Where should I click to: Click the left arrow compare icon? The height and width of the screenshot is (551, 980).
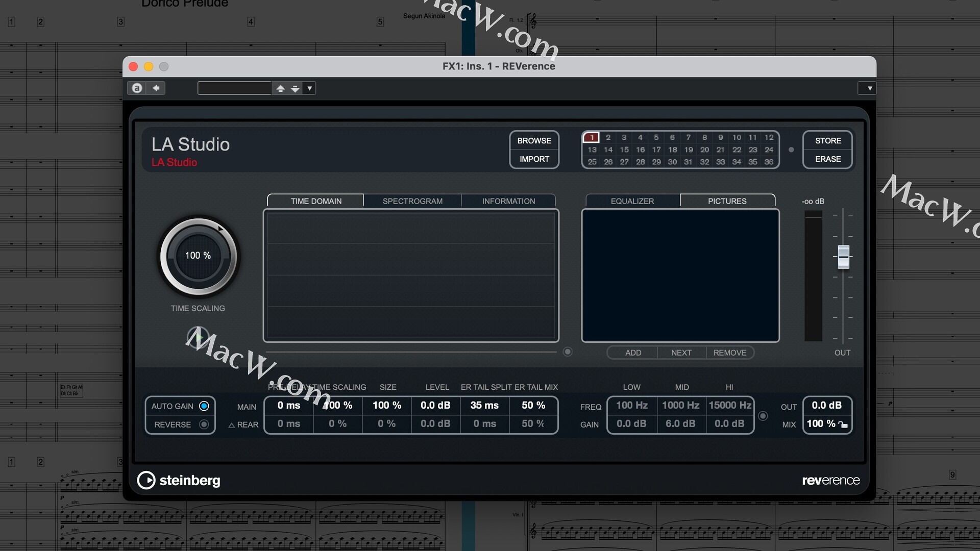[156, 88]
